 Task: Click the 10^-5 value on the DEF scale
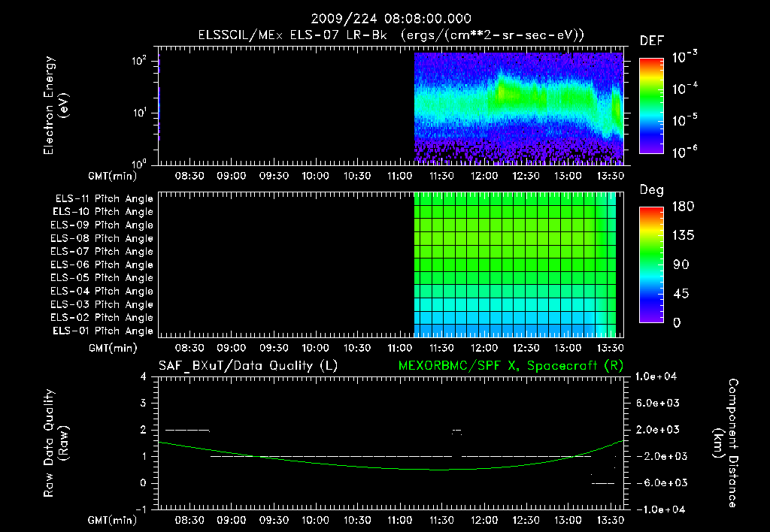click(684, 119)
